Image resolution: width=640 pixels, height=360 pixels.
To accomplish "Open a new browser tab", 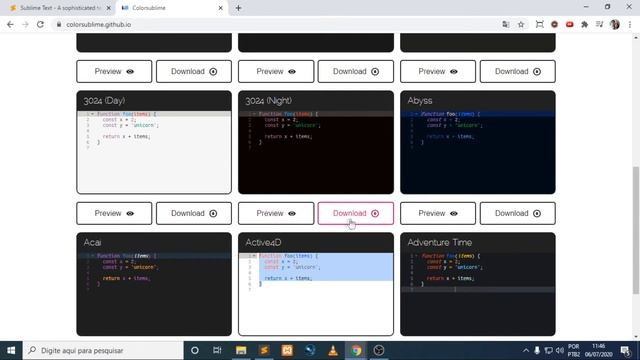I will point(238,8).
